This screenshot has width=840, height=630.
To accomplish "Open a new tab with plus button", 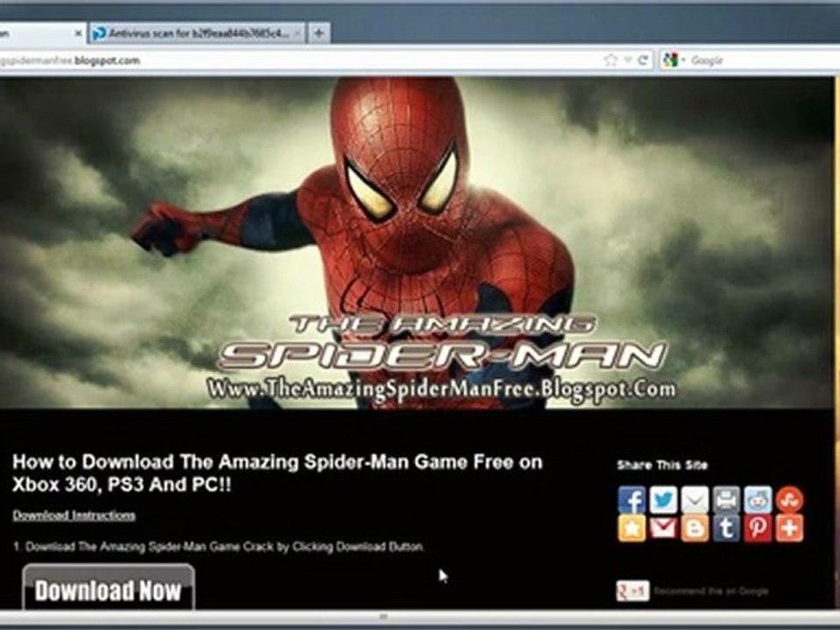I will pos(319,33).
